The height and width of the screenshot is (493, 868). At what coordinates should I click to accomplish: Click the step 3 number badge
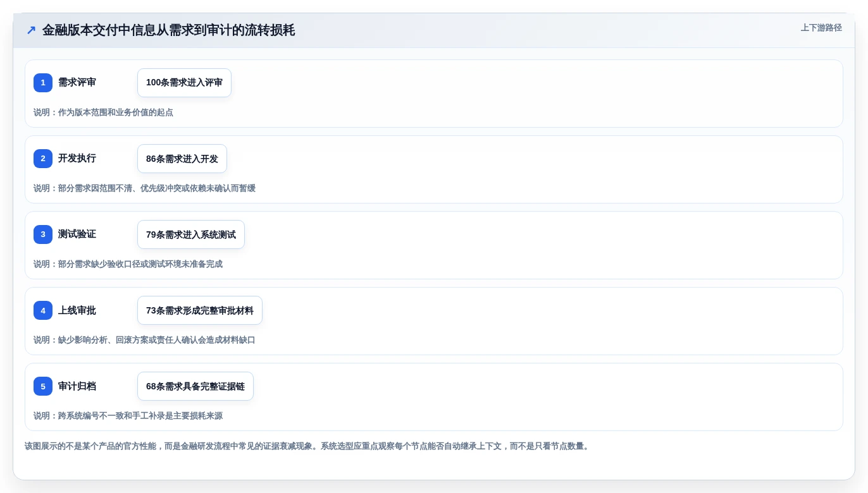(x=43, y=234)
